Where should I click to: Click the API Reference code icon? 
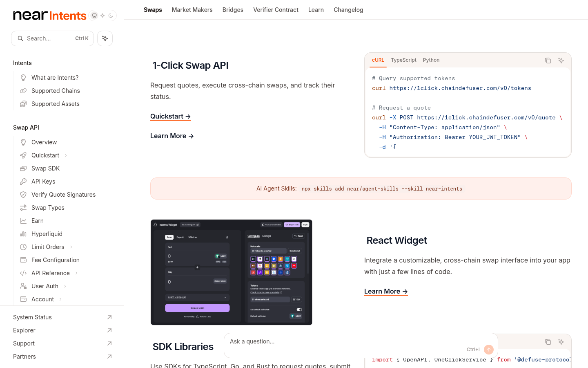pos(23,273)
